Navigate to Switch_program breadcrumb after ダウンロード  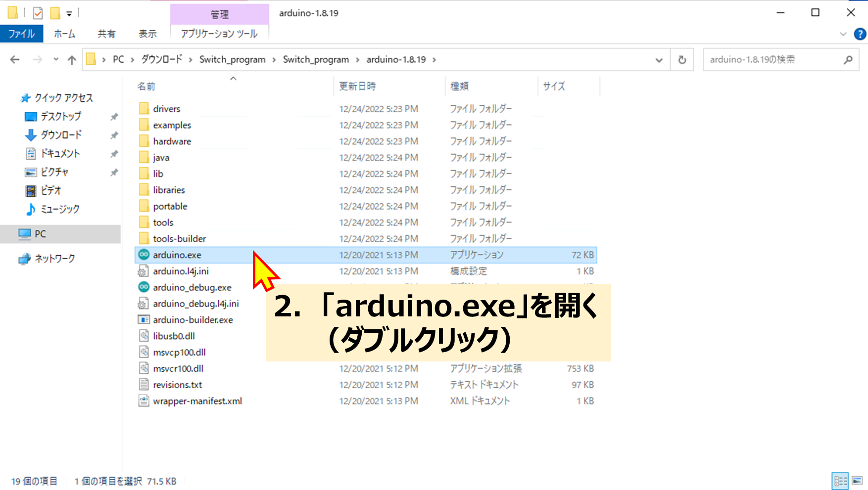click(232, 60)
